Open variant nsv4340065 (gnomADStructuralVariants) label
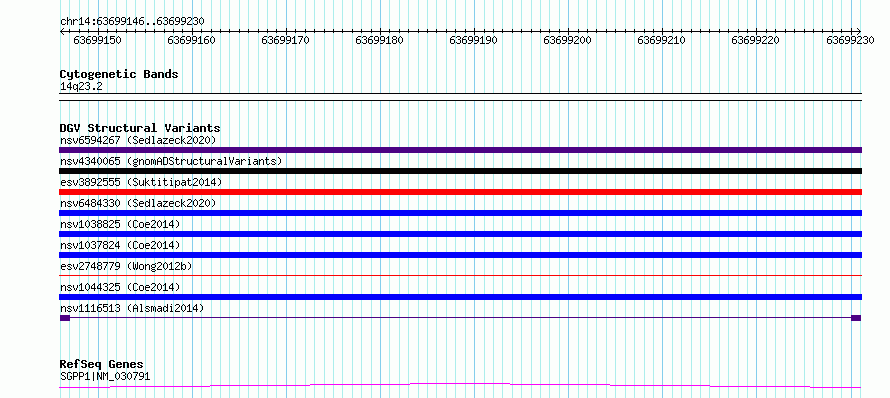This screenshot has width=890, height=398. 171,161
